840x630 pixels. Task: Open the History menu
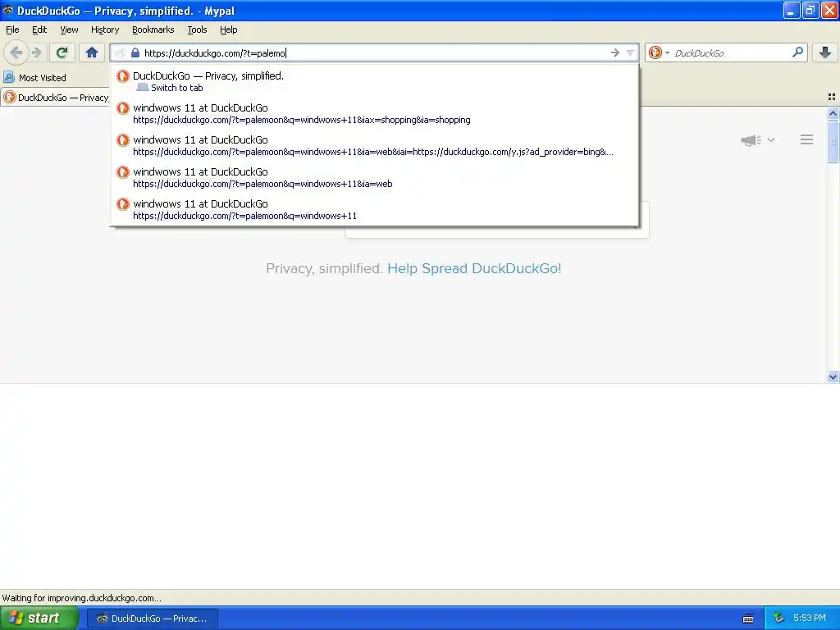[x=105, y=30]
